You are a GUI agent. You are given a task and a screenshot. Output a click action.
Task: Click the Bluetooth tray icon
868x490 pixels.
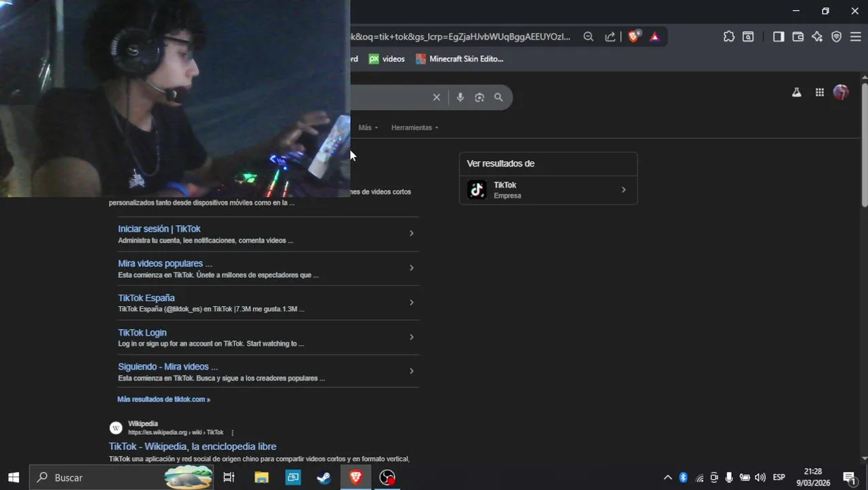tap(684, 478)
